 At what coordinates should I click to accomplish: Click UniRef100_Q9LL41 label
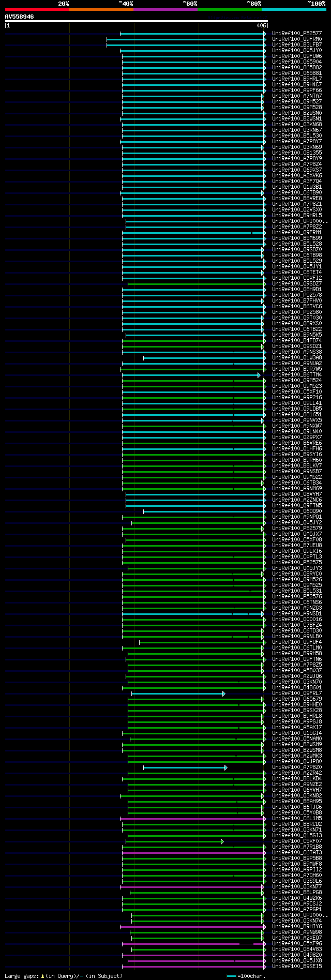pos(297,403)
